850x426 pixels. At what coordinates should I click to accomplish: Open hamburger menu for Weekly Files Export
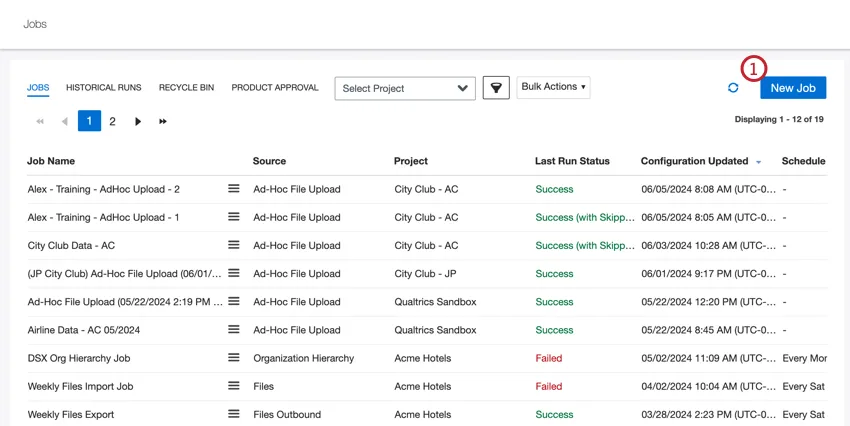(x=234, y=414)
